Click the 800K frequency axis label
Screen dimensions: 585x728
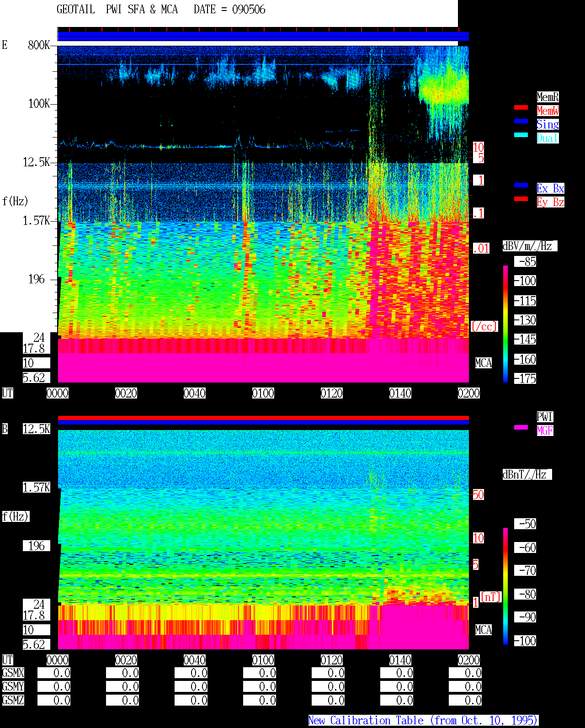39,45
